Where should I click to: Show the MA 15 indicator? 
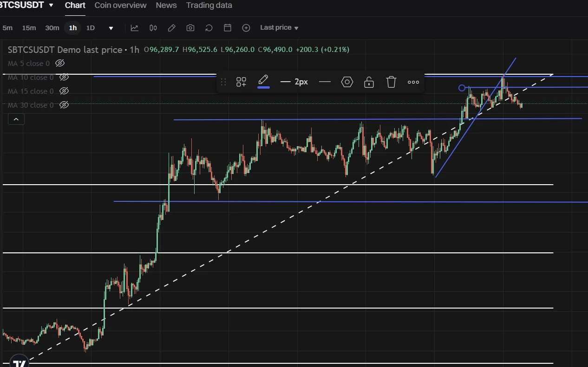(x=65, y=91)
